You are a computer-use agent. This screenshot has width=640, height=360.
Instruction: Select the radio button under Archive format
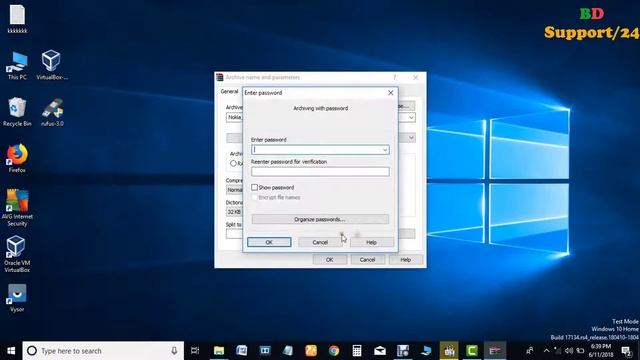tap(233, 163)
